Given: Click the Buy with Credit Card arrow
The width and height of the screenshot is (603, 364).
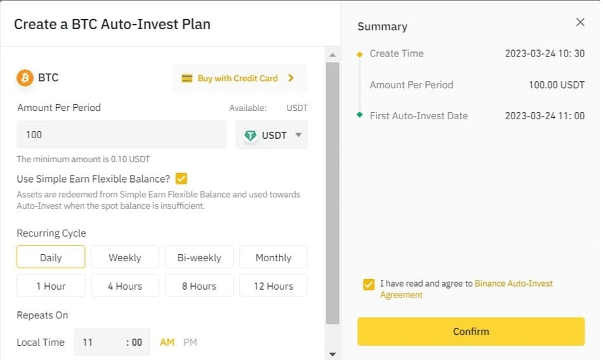Looking at the screenshot, I should (291, 78).
